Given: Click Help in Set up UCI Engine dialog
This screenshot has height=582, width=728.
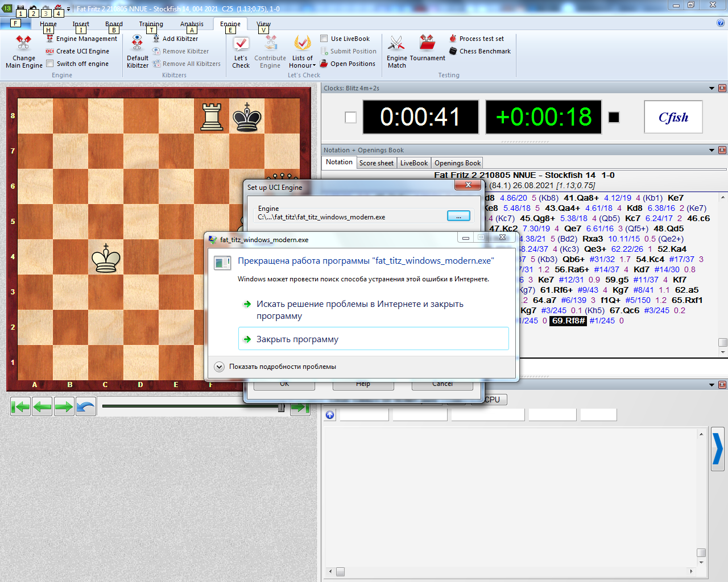Looking at the screenshot, I should [363, 385].
